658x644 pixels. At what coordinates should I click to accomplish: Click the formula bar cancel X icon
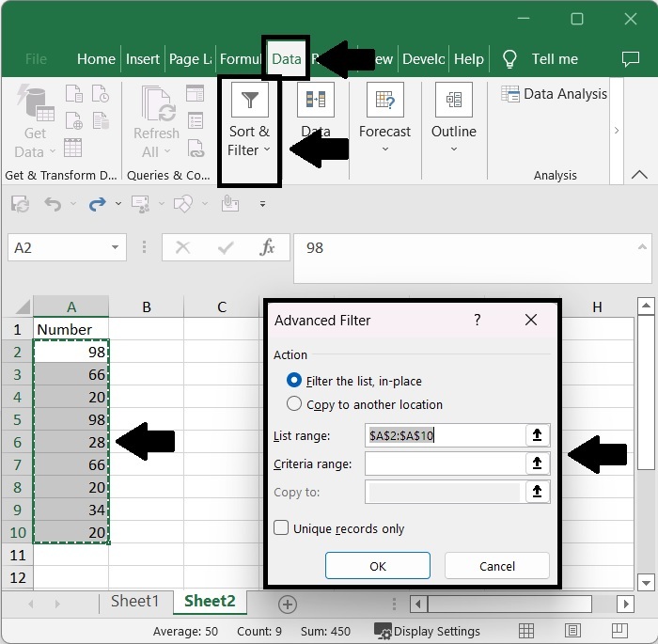183,247
